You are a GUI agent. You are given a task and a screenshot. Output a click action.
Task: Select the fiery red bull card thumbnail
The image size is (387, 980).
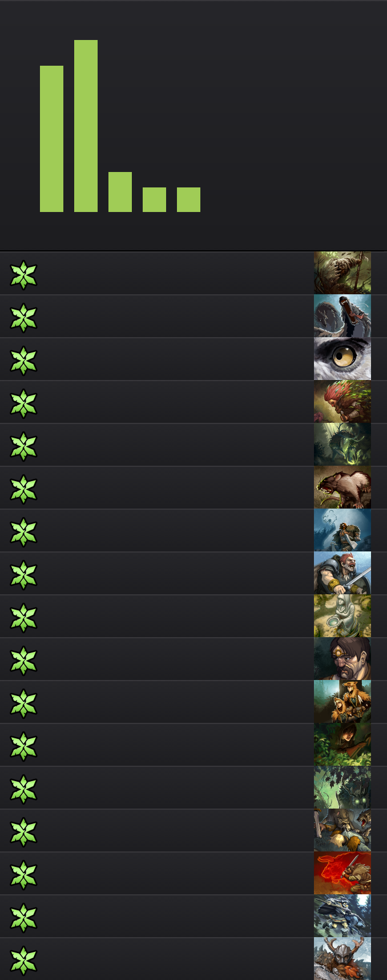tap(342, 873)
